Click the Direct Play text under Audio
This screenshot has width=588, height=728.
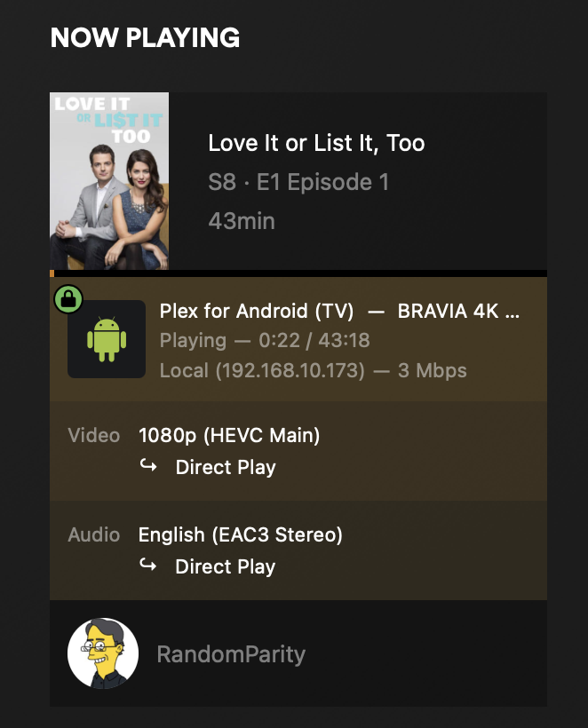point(226,567)
